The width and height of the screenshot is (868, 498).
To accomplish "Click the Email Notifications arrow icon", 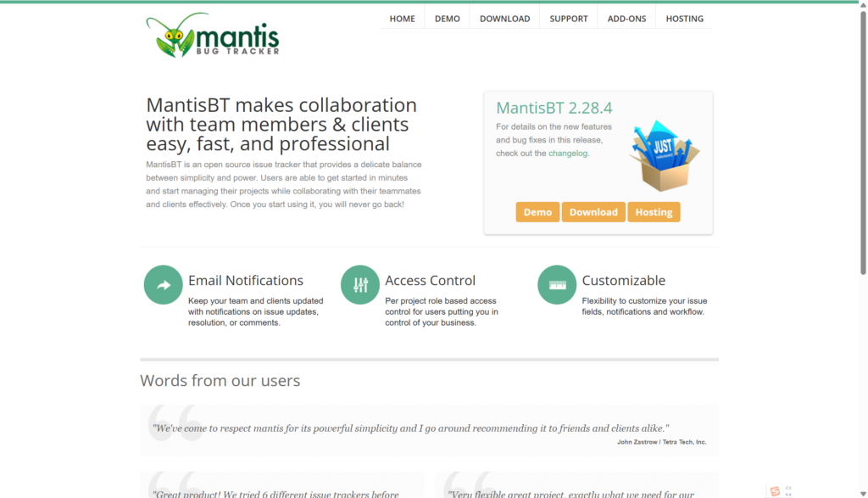I will [x=164, y=285].
